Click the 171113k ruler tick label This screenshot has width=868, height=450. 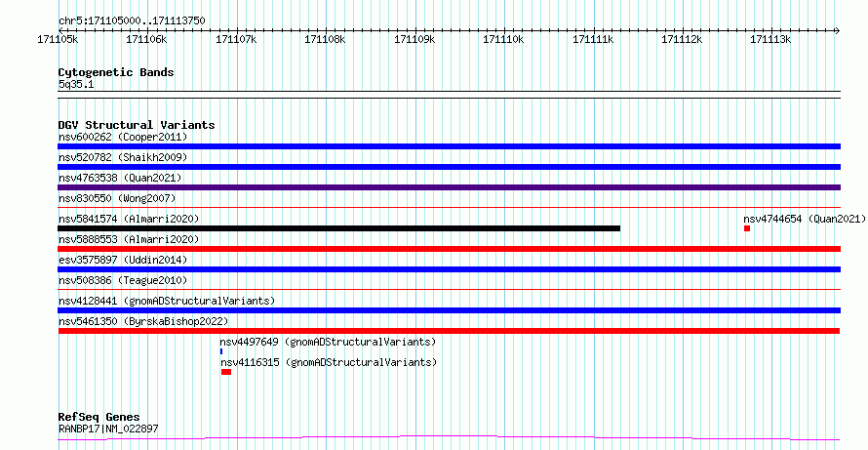click(771, 39)
